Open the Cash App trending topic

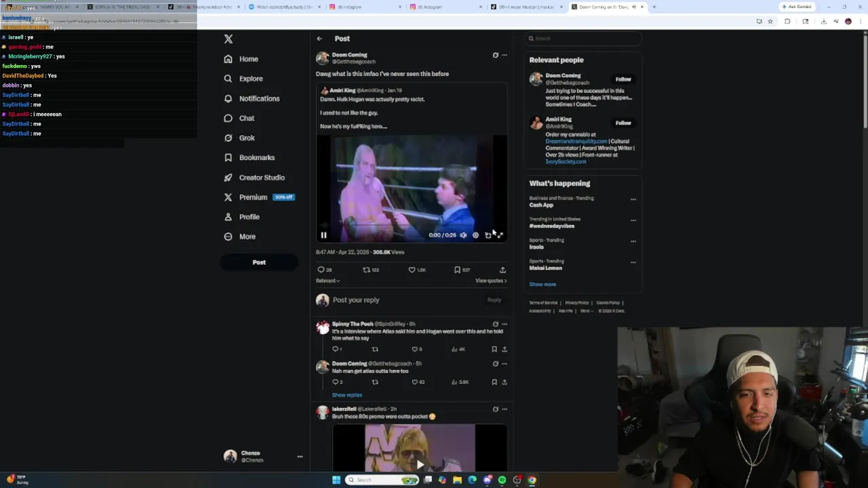coord(541,205)
